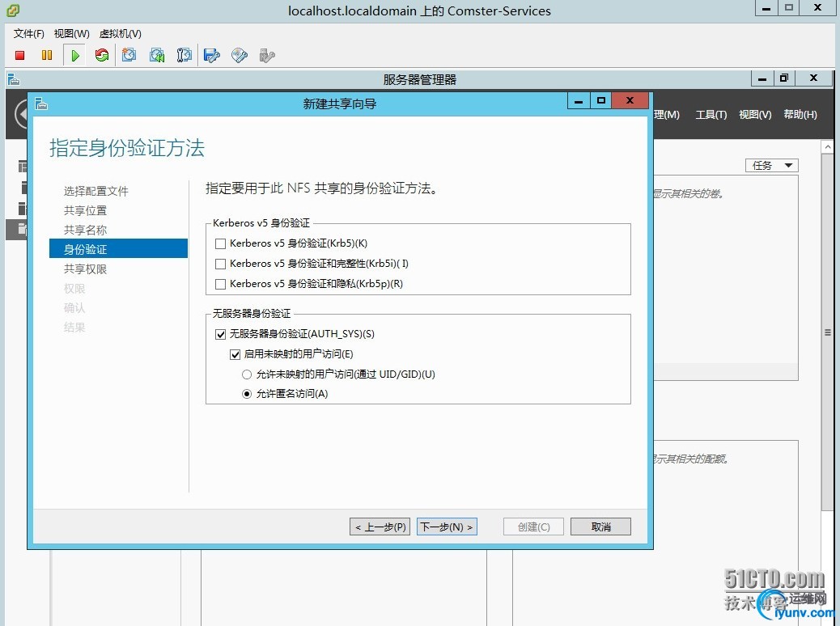
Task: Go to 选择配置文件 wizard step
Action: tap(95, 191)
